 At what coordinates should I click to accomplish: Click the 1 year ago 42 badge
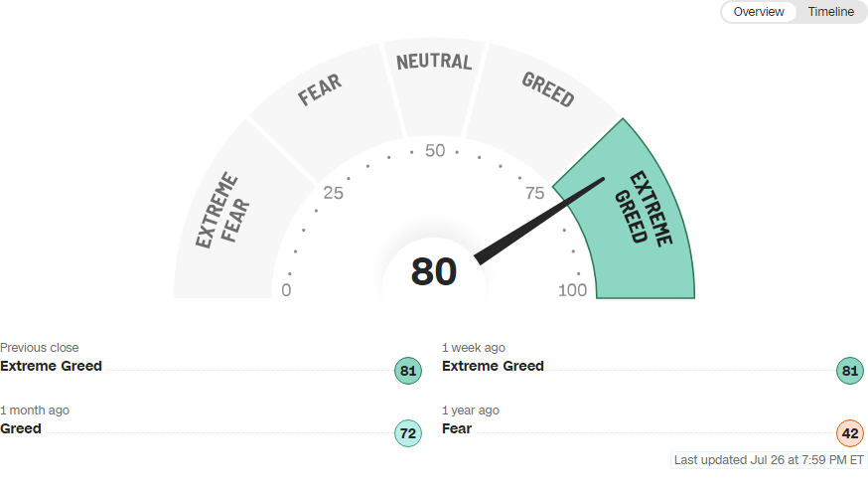click(x=850, y=433)
